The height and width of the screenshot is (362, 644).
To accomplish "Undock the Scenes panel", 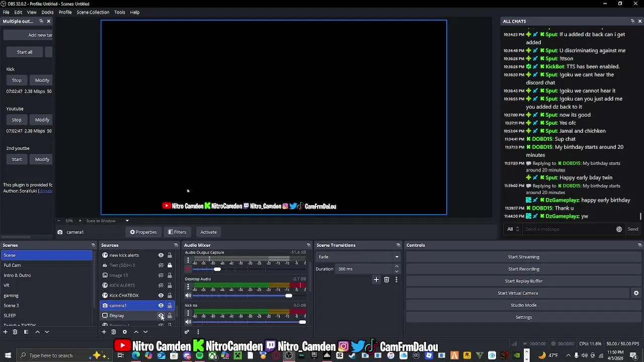I will 93,245.
